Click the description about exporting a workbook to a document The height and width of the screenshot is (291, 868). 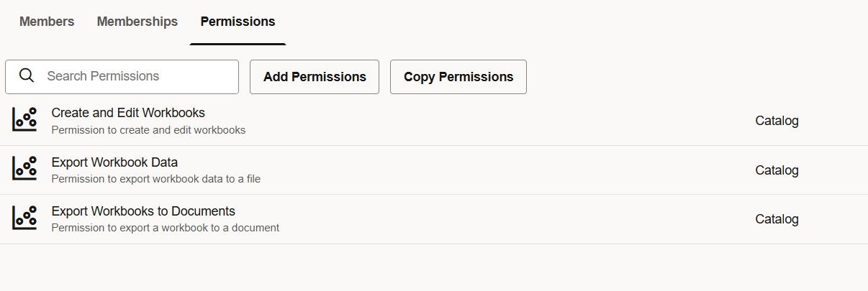point(165,228)
